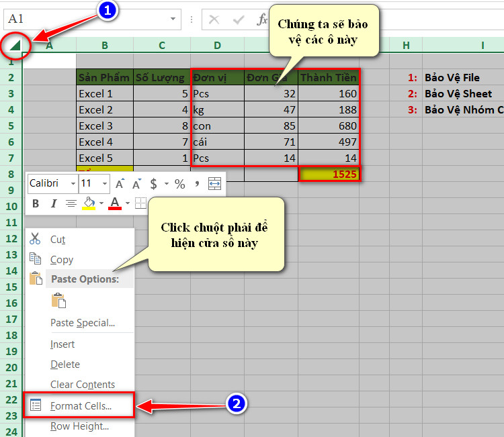
Task: Toggle Italic in mini toolbar
Action: tap(54, 203)
